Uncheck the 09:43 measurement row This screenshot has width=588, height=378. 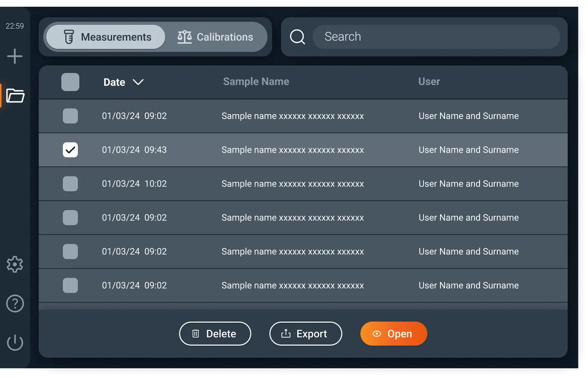click(x=70, y=150)
